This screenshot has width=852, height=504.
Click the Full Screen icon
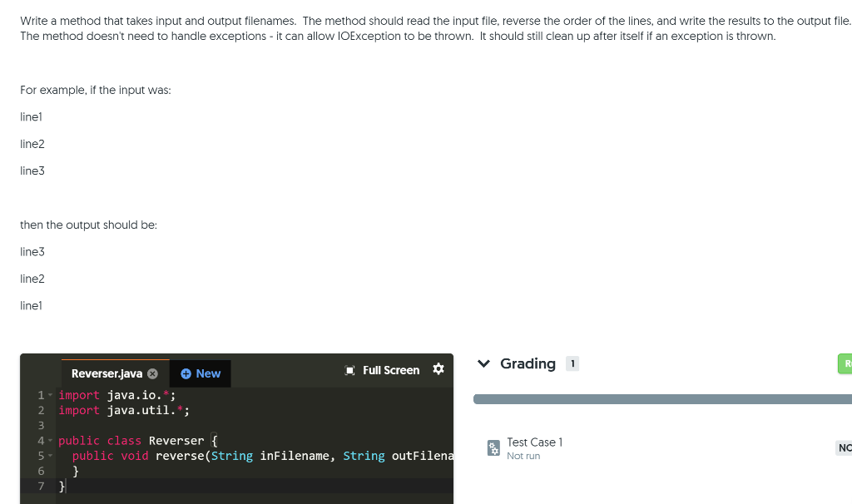pyautogui.click(x=349, y=369)
